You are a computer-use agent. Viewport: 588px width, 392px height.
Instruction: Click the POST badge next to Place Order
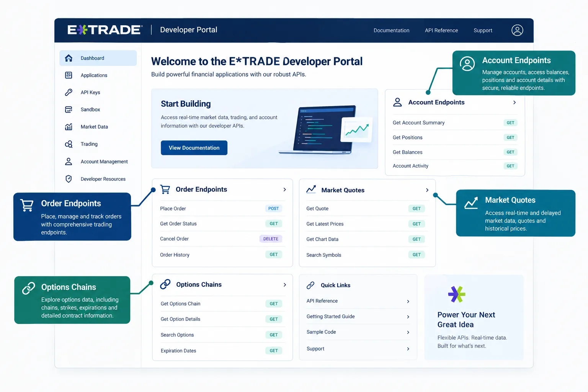click(x=273, y=209)
